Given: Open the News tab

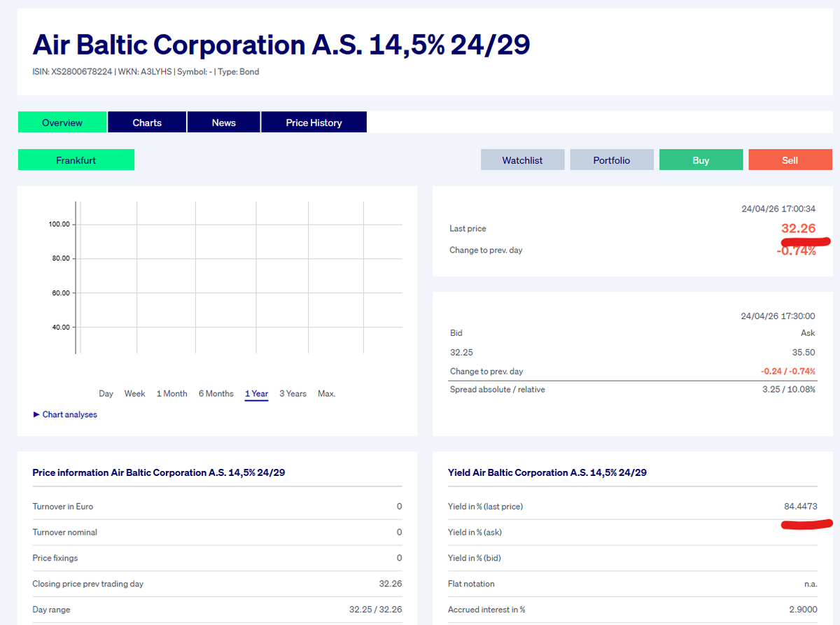Looking at the screenshot, I should click(224, 122).
